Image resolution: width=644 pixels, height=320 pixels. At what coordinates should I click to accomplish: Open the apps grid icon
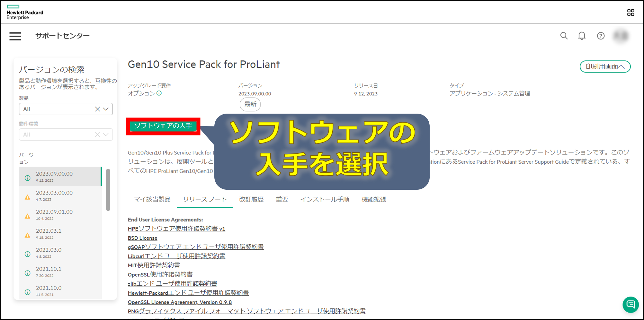tap(631, 13)
